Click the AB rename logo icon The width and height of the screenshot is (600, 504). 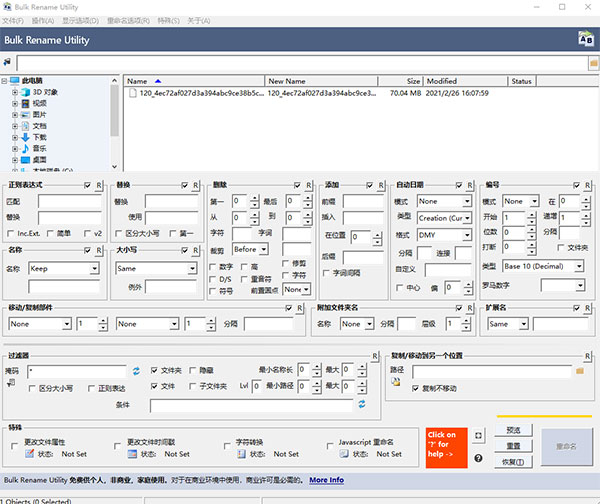[585, 39]
